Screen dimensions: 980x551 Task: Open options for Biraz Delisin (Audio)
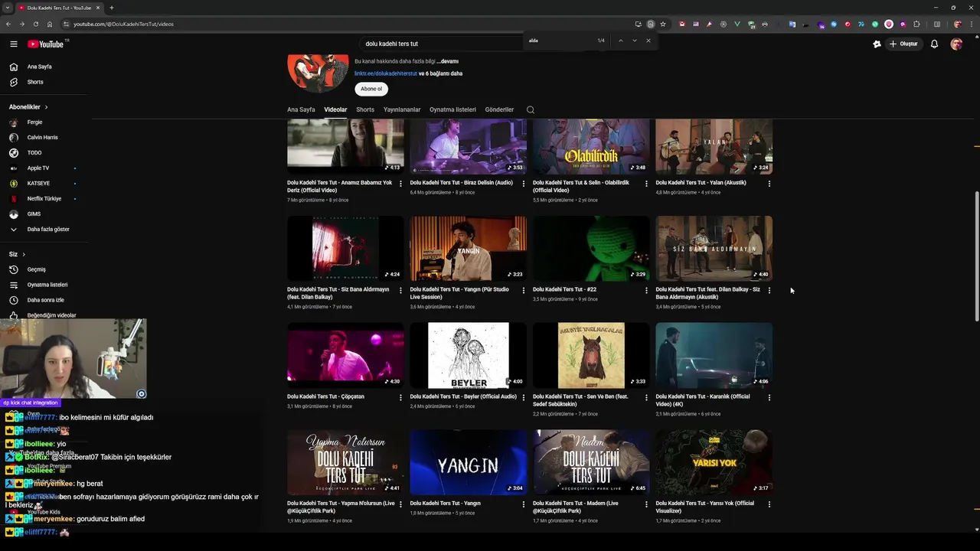[x=524, y=184]
